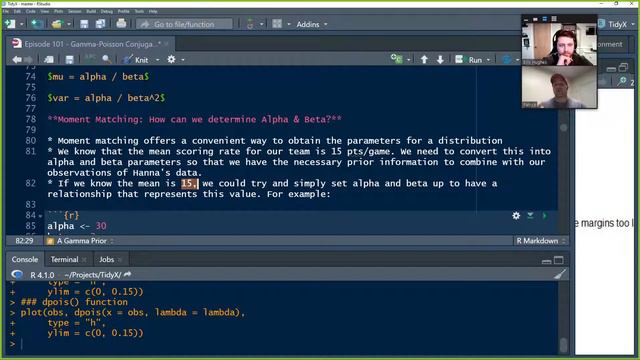Print the current file
Viewport: 640px width, 360px height.
(x=121, y=24)
